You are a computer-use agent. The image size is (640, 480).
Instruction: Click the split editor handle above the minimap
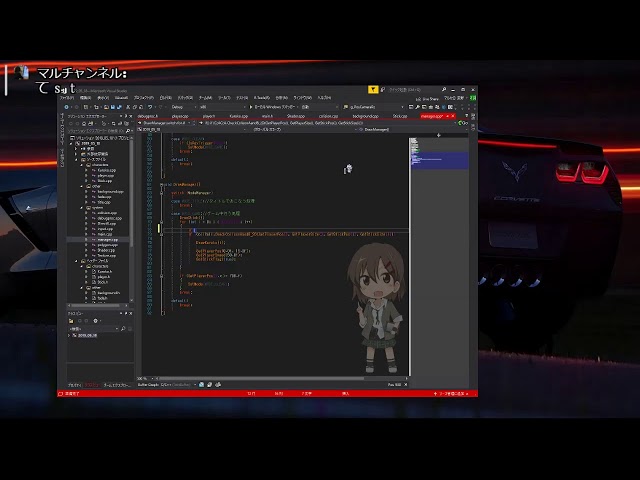[x=439, y=135]
